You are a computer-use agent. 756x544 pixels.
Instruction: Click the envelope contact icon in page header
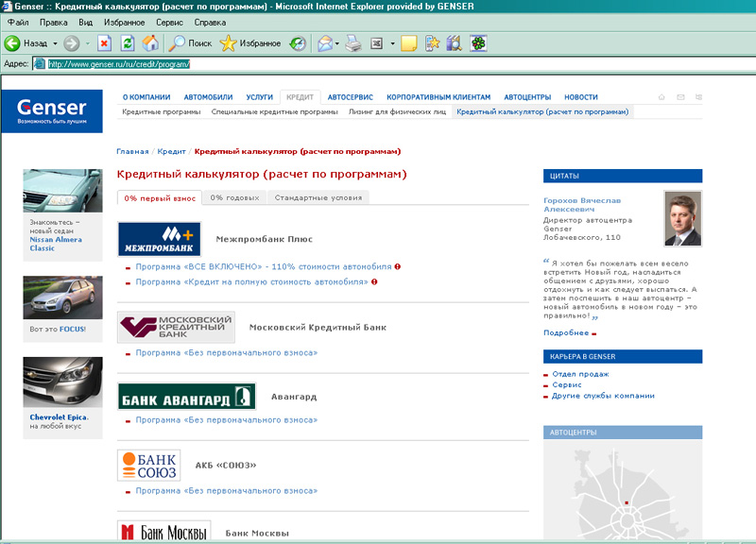coord(680,97)
